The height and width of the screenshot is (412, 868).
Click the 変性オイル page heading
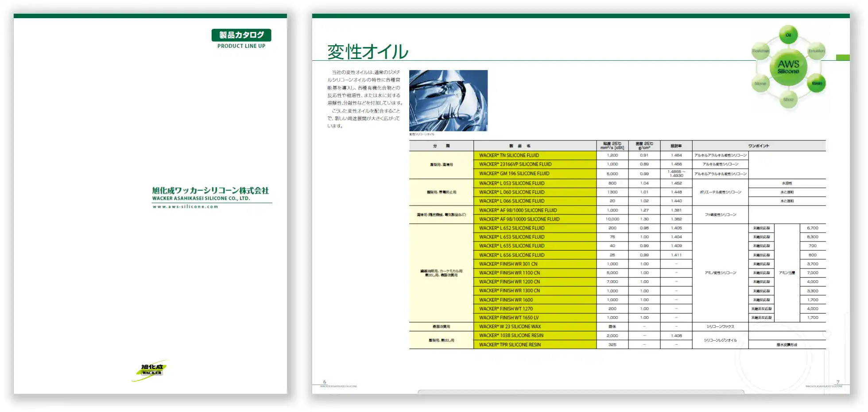(x=368, y=51)
